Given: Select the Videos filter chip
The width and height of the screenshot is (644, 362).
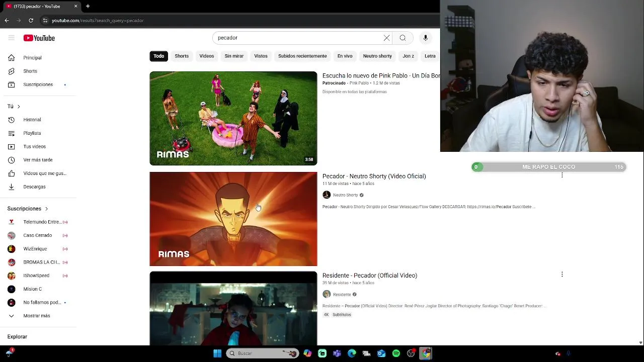Looking at the screenshot, I should (x=207, y=56).
